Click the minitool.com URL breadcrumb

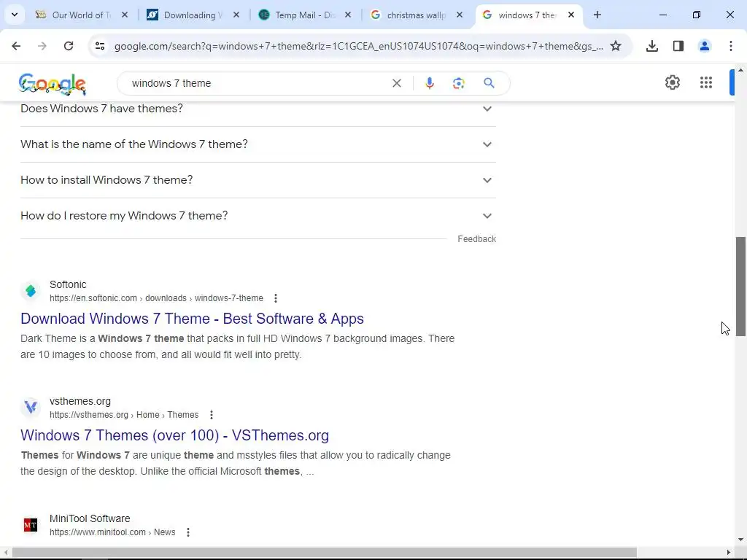pyautogui.click(x=112, y=532)
